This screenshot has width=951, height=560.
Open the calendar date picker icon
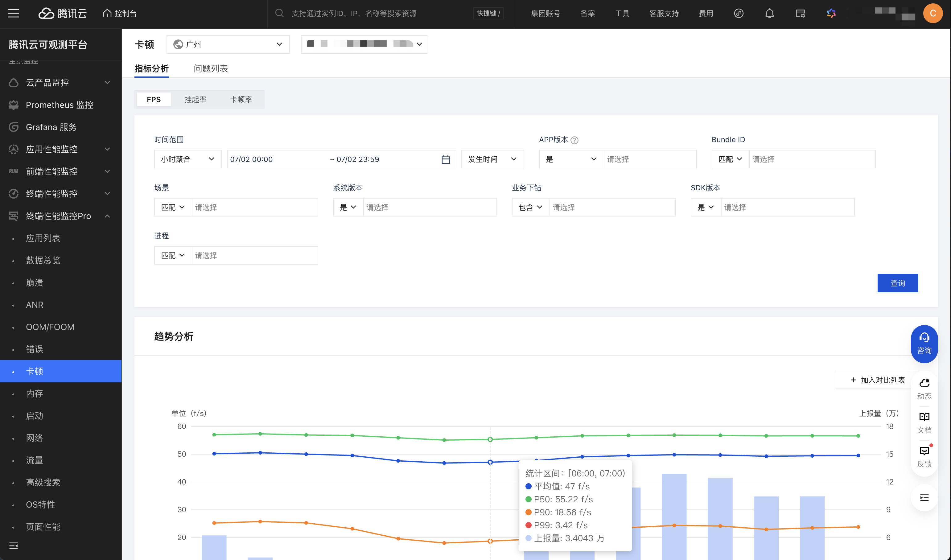tap(445, 160)
